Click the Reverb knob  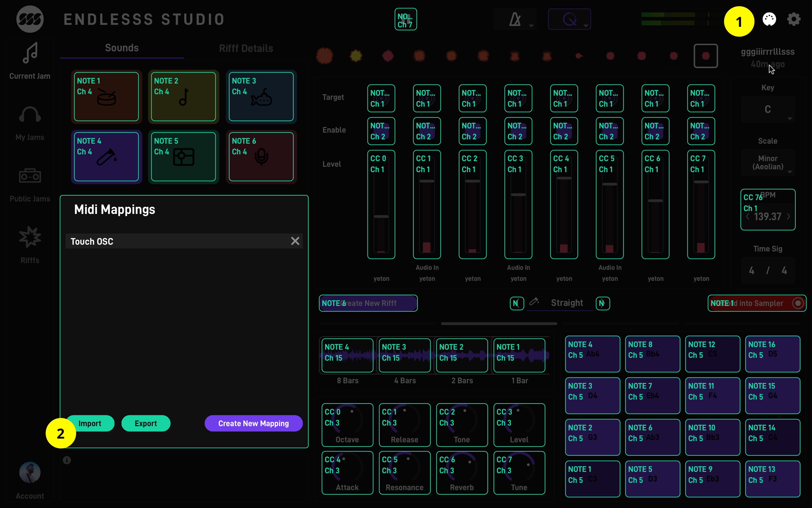coord(462,473)
